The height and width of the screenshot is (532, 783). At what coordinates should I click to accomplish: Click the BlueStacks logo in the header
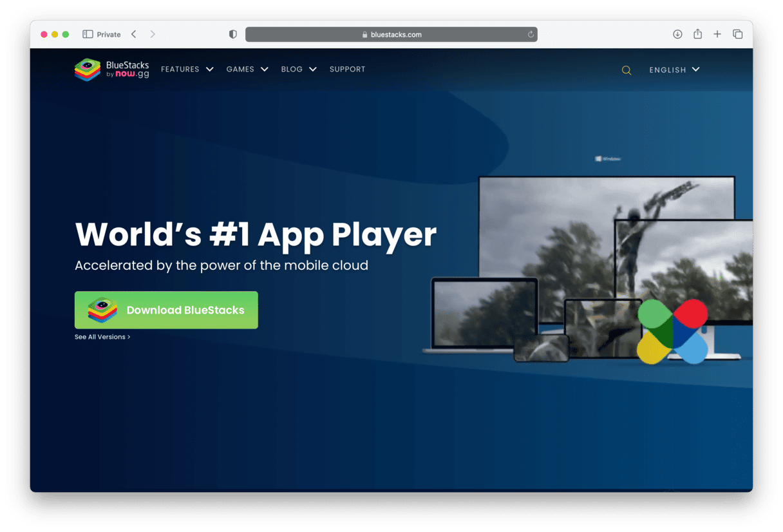tap(112, 70)
